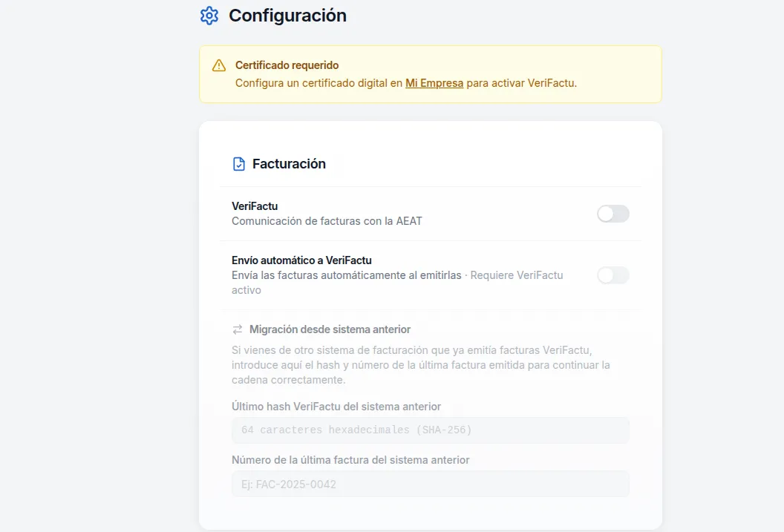Click the 'Último hash VeriFactu del sistema anterior' label

pos(336,407)
